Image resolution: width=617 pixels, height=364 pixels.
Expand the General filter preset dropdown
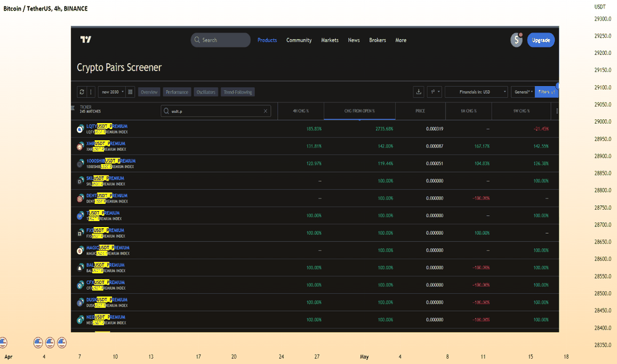point(523,92)
